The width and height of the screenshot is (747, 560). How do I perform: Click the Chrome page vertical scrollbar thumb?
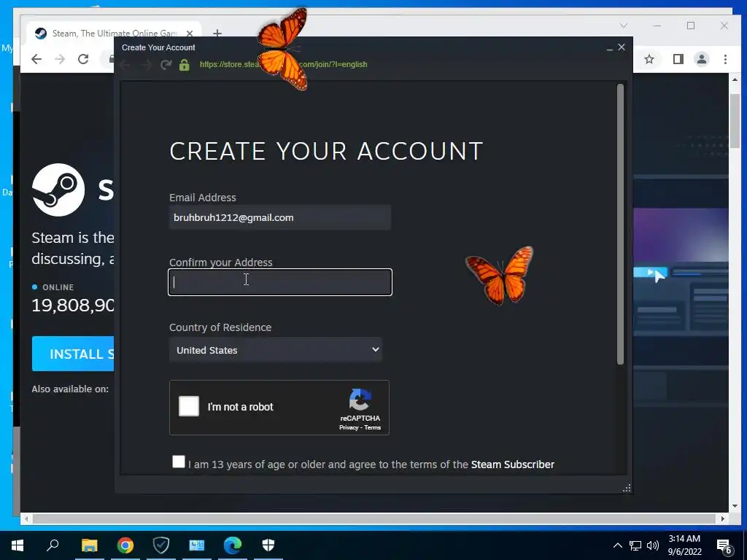[735, 122]
